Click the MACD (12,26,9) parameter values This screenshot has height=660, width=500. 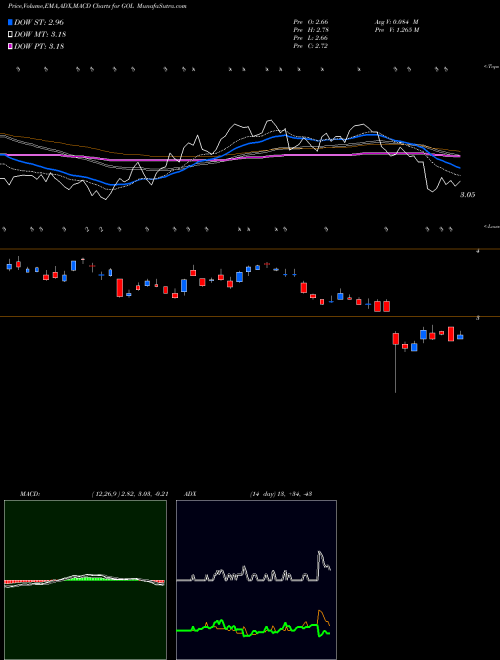(130, 494)
